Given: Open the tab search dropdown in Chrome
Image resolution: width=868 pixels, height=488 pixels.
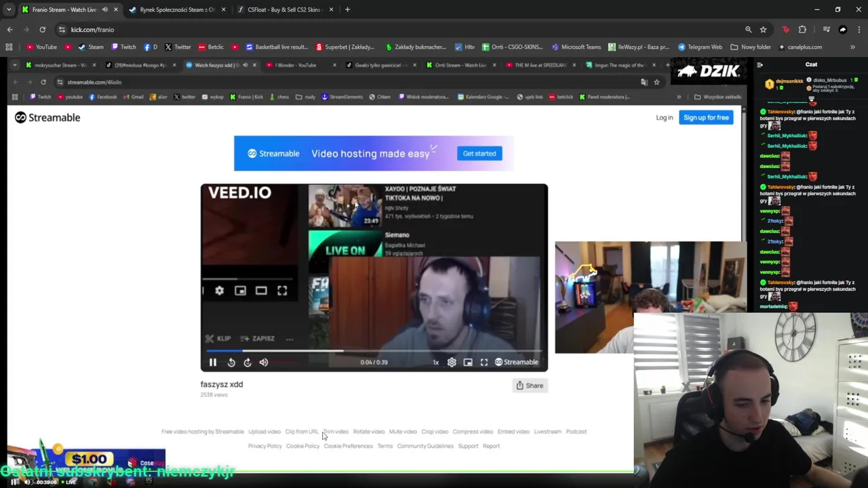Looking at the screenshot, I should (9, 9).
